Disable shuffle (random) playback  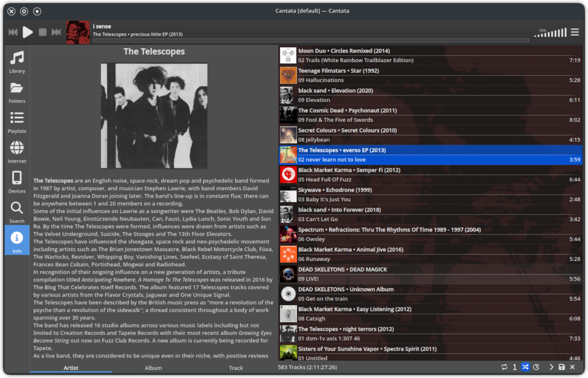[x=525, y=367]
